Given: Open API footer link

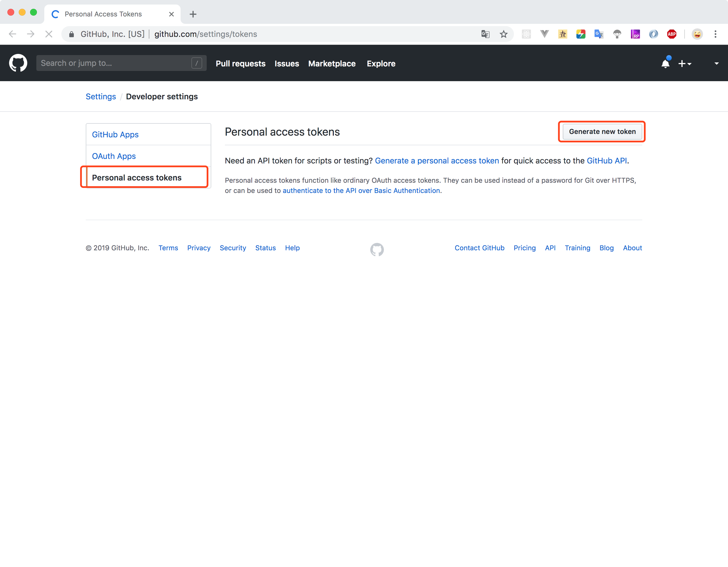Looking at the screenshot, I should [x=550, y=248].
